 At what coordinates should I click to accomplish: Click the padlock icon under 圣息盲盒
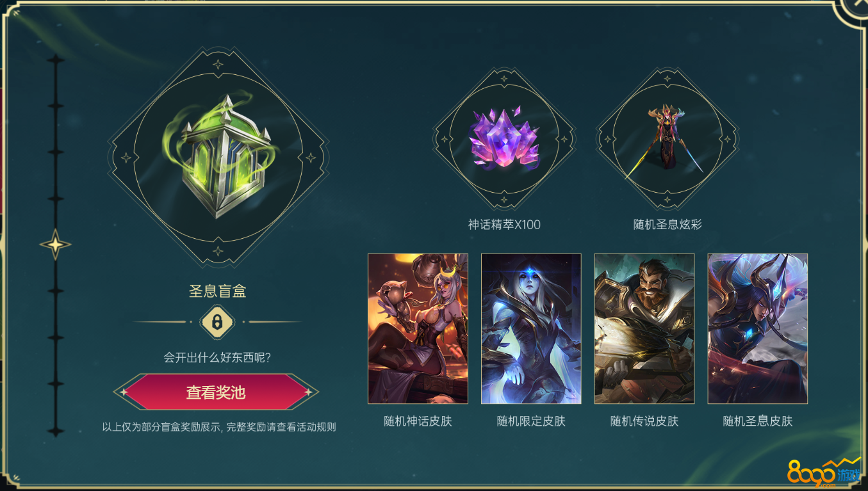point(217,322)
